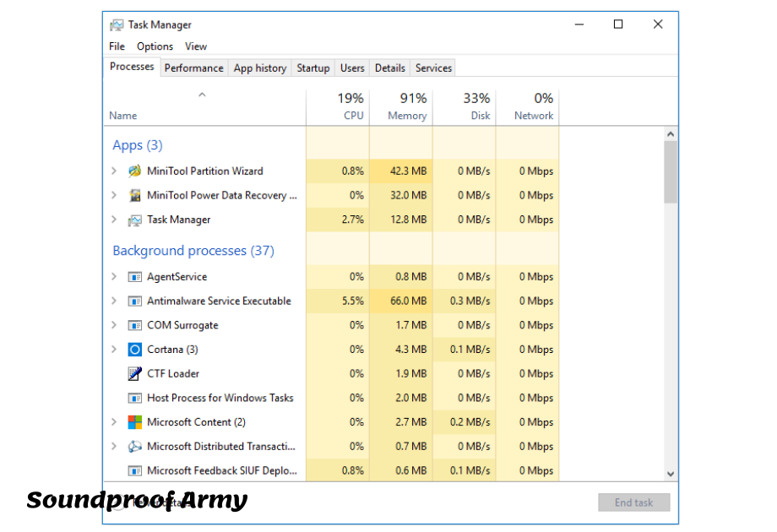Expand the Microsoft Distributed Transaction row
The height and width of the screenshot is (532, 777).
click(114, 447)
